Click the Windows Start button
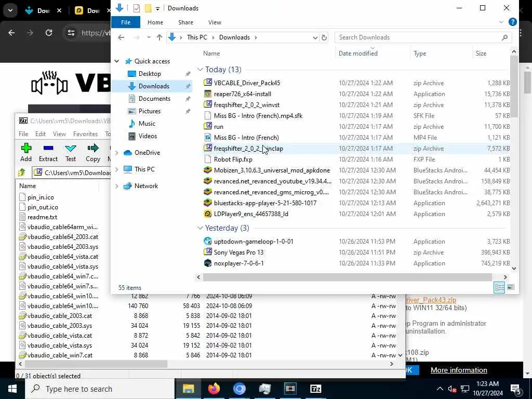 coord(12,389)
